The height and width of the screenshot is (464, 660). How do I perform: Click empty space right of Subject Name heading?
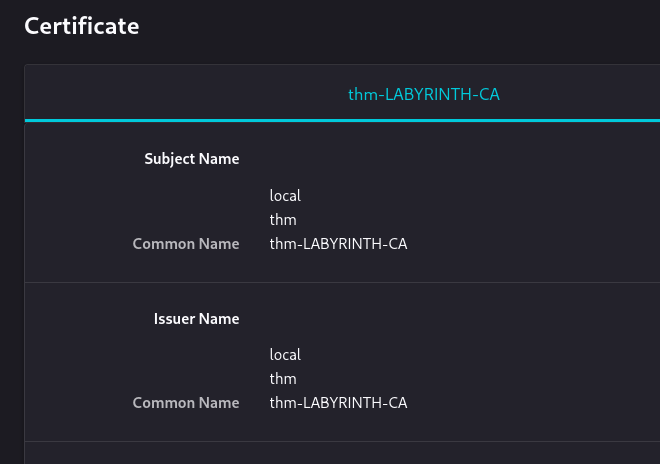point(450,159)
